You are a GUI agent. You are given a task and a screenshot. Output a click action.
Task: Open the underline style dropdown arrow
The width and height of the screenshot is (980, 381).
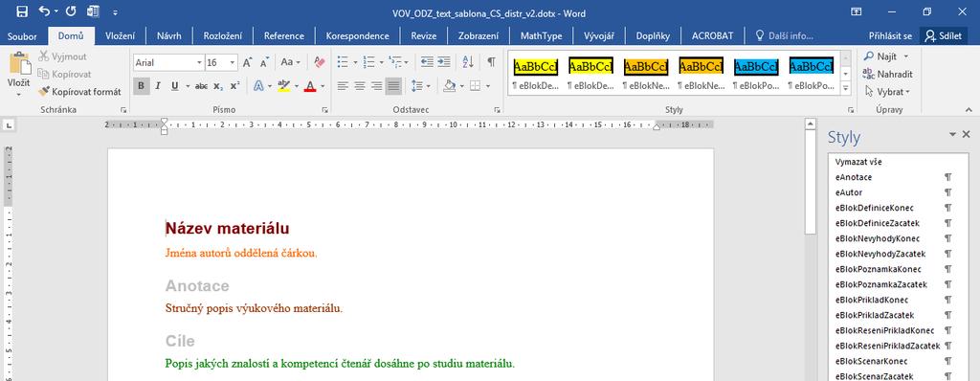click(x=187, y=86)
